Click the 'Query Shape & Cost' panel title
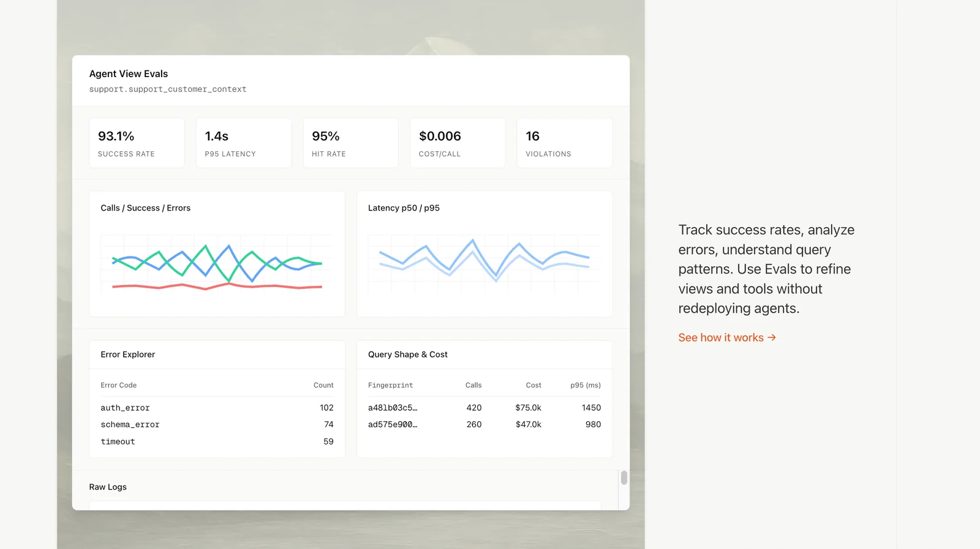980x549 pixels. point(408,354)
